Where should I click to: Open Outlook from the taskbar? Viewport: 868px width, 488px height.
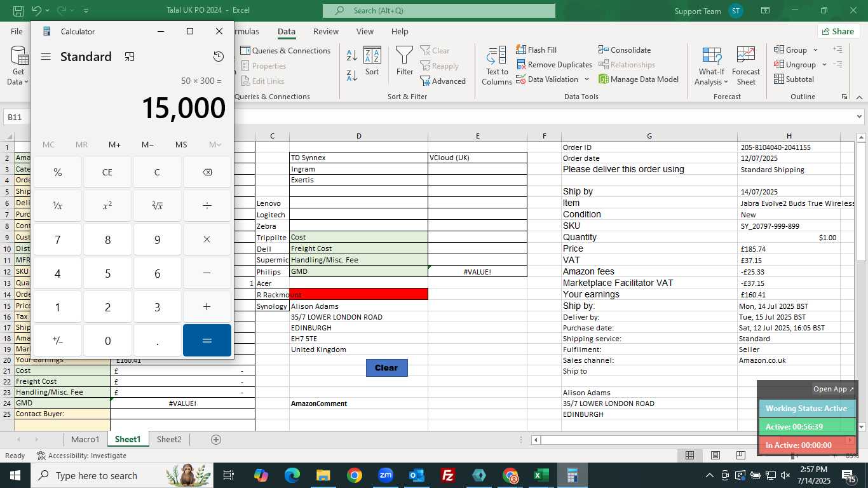tap(417, 475)
